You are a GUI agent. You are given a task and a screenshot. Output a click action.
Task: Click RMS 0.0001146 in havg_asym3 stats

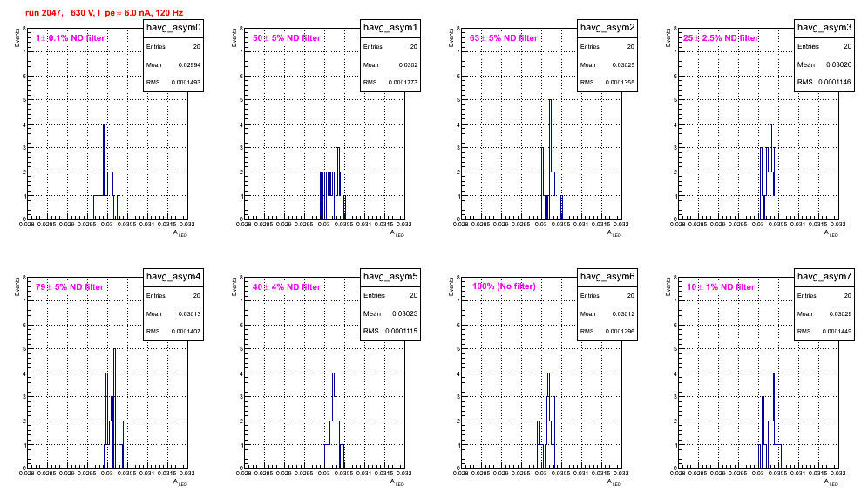click(x=824, y=82)
